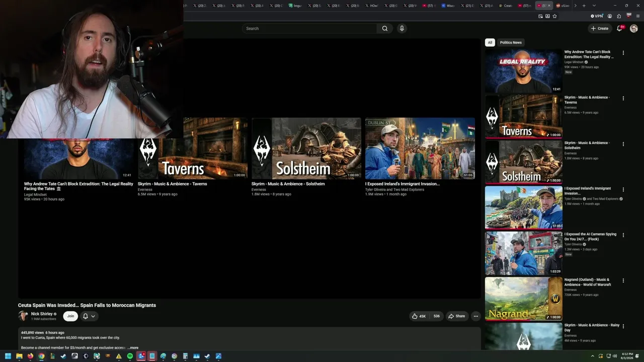Viewport: 644px width, 362px height.
Task: Open the YouTube account avatar menu
Action: point(634,29)
